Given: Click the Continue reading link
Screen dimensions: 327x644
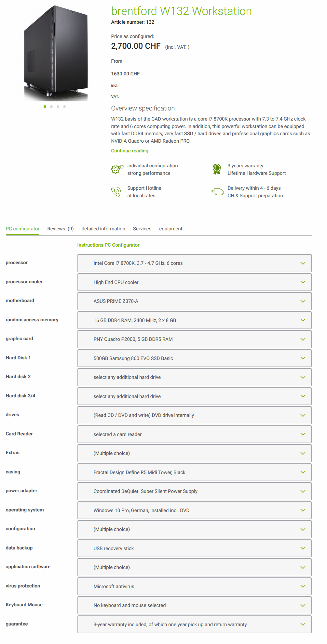Looking at the screenshot, I should (x=129, y=151).
